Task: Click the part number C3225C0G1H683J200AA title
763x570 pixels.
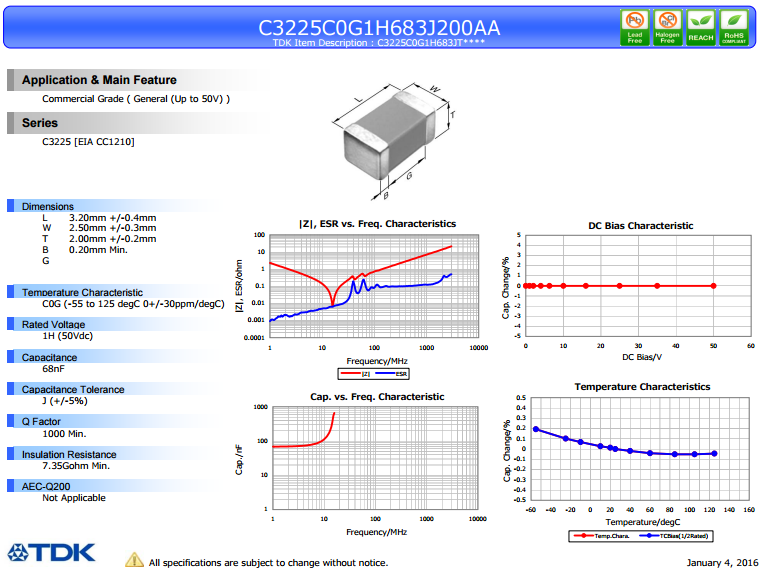Action: 379,27
